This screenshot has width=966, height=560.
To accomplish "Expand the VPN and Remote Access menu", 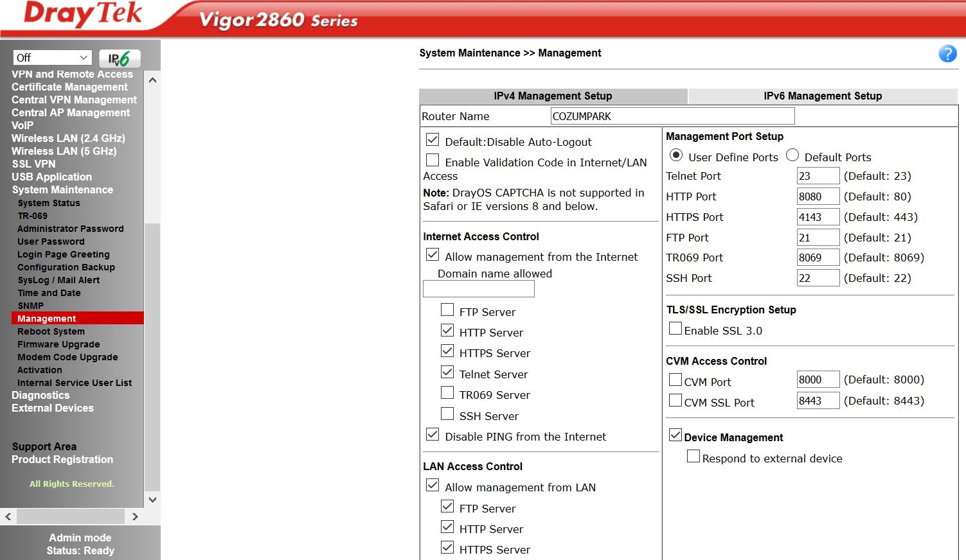I will [72, 74].
